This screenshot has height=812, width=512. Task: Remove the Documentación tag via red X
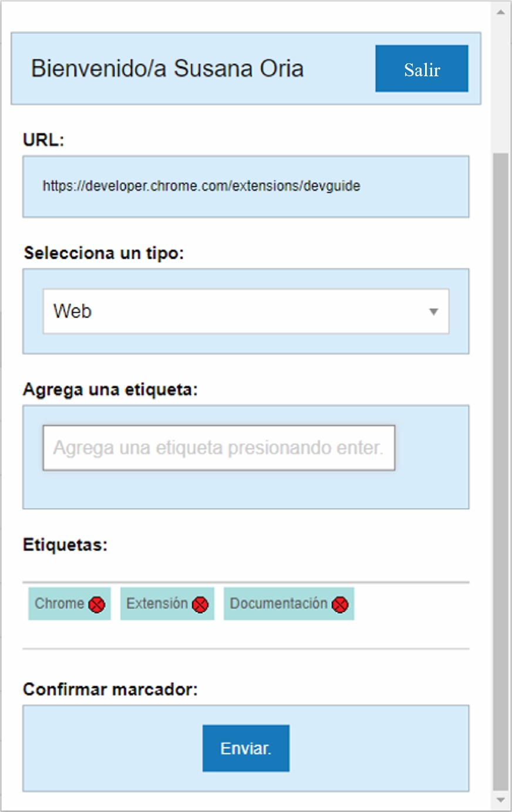pos(340,604)
